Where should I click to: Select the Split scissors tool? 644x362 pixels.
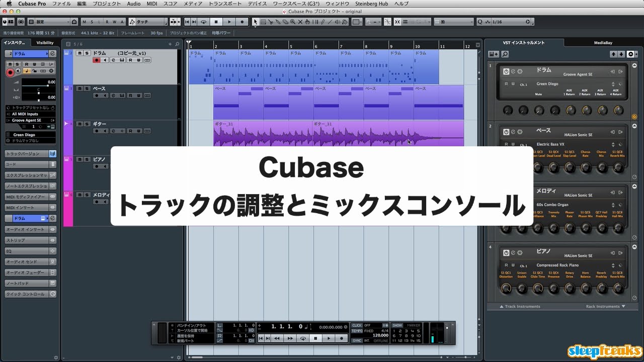pos(271,22)
